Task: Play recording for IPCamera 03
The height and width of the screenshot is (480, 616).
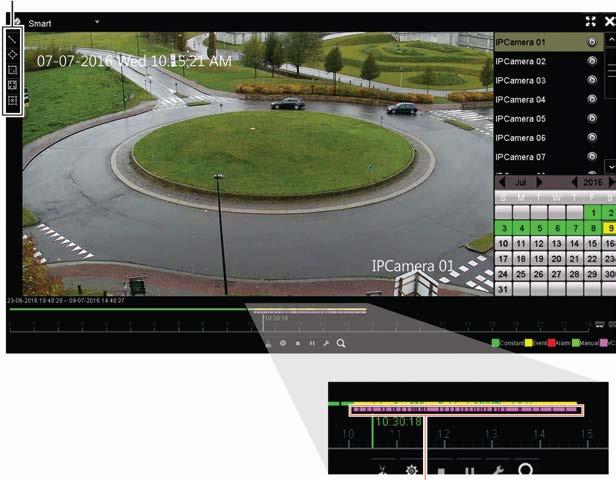Action: tap(592, 80)
